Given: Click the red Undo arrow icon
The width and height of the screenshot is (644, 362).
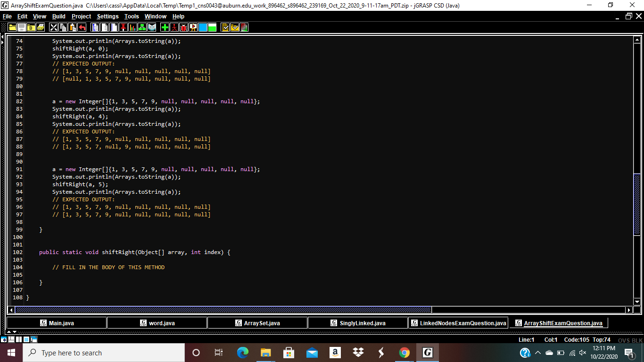Looking at the screenshot, I should (82, 27).
